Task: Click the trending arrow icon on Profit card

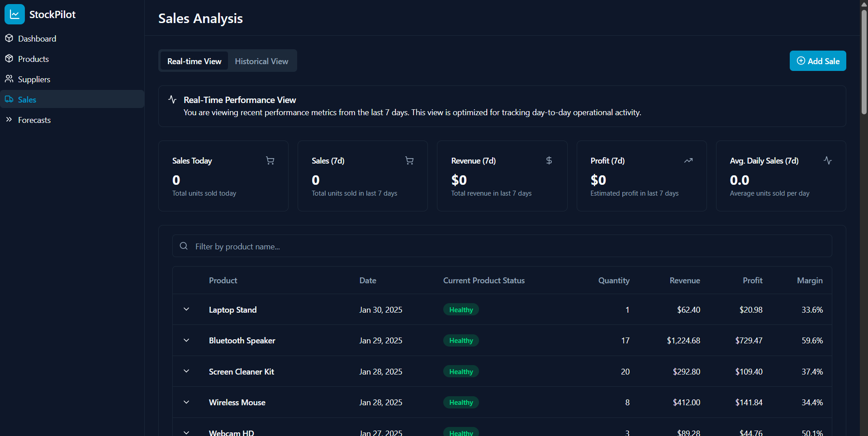Action: [688, 160]
